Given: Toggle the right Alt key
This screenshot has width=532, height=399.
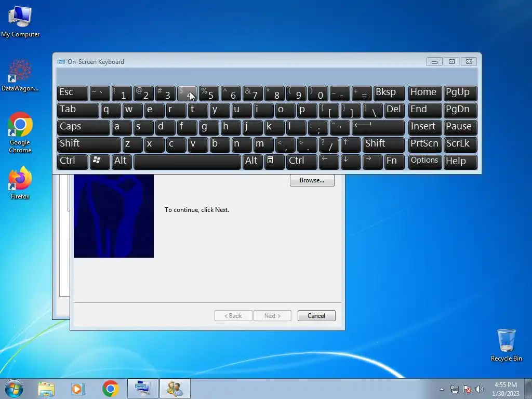Looking at the screenshot, I should tap(252, 162).
